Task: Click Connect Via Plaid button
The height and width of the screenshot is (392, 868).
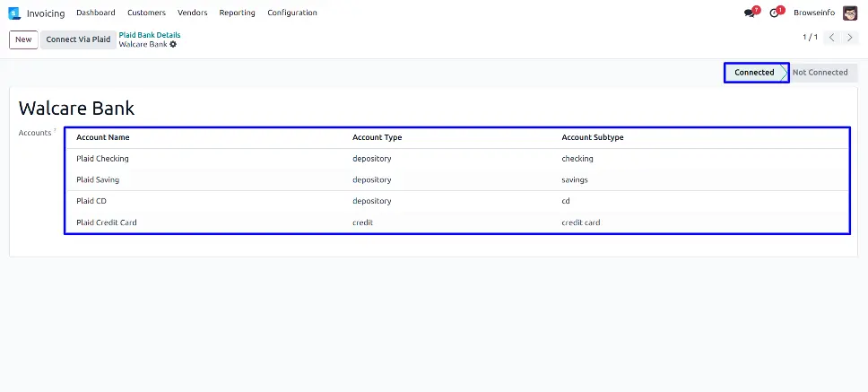Action: pos(78,39)
